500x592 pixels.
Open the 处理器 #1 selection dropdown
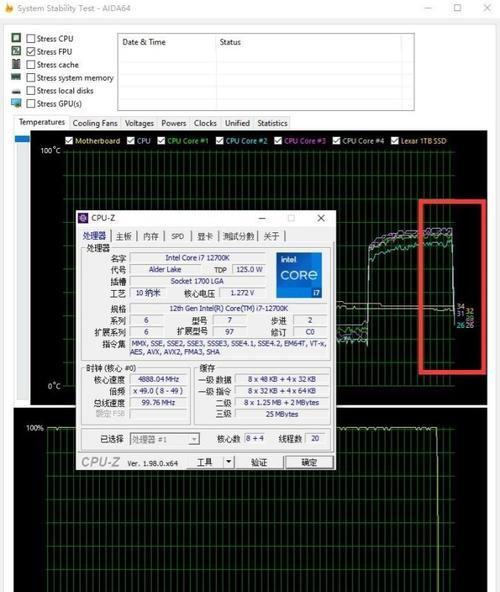(165, 439)
